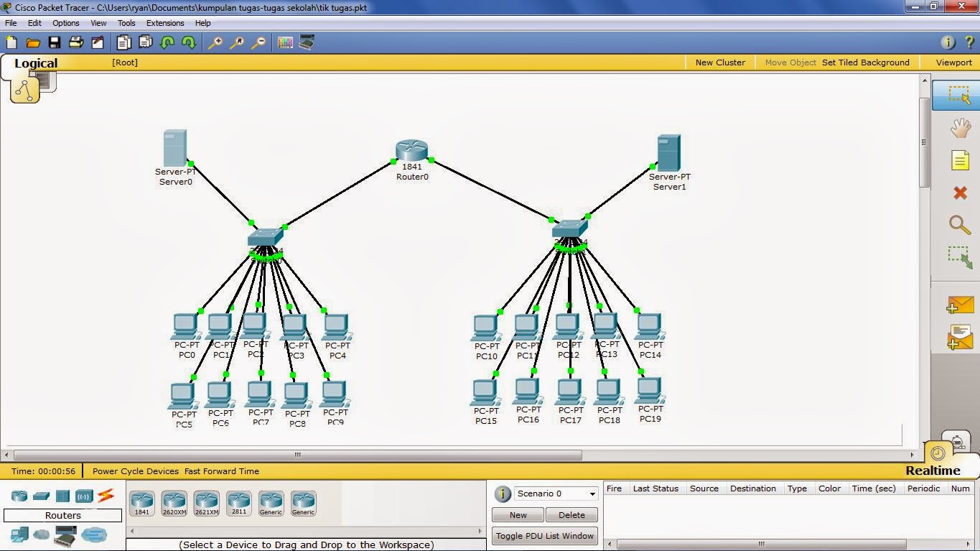Image resolution: width=980 pixels, height=551 pixels.
Task: Click the New file icon in toolbar
Action: [x=11, y=43]
